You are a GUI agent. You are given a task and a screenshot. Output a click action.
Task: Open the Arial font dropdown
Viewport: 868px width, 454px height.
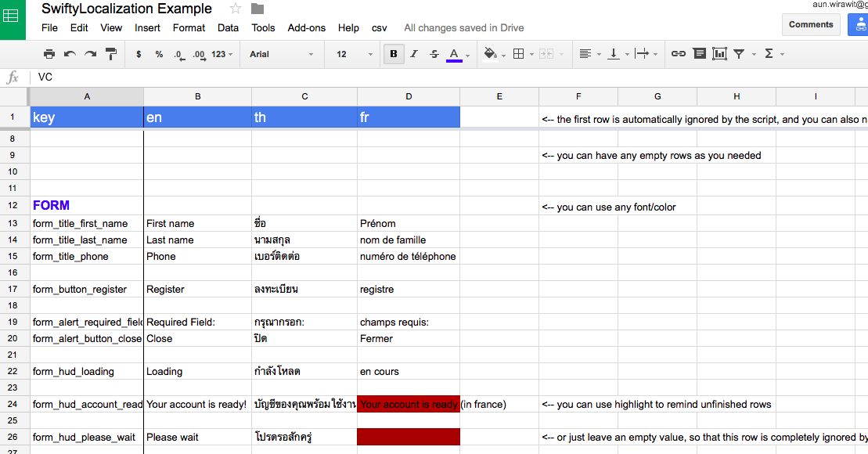click(281, 54)
